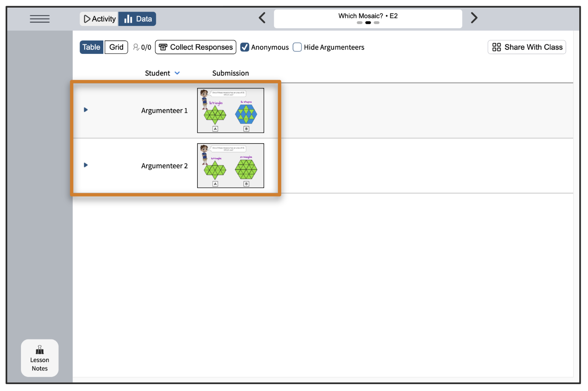Open Argumenteer 1 submission thumbnail
Screen dimensions: 588x391
pyautogui.click(x=230, y=111)
